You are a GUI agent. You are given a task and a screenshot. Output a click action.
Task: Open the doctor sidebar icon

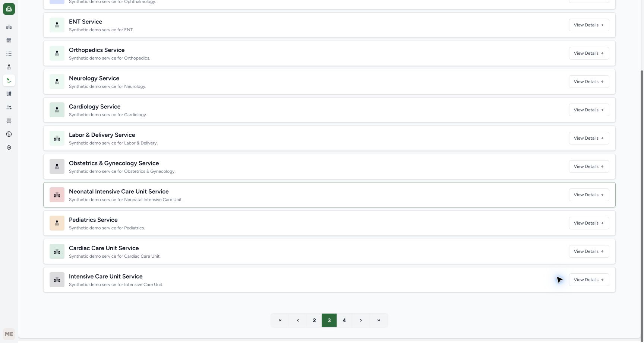tap(9, 67)
